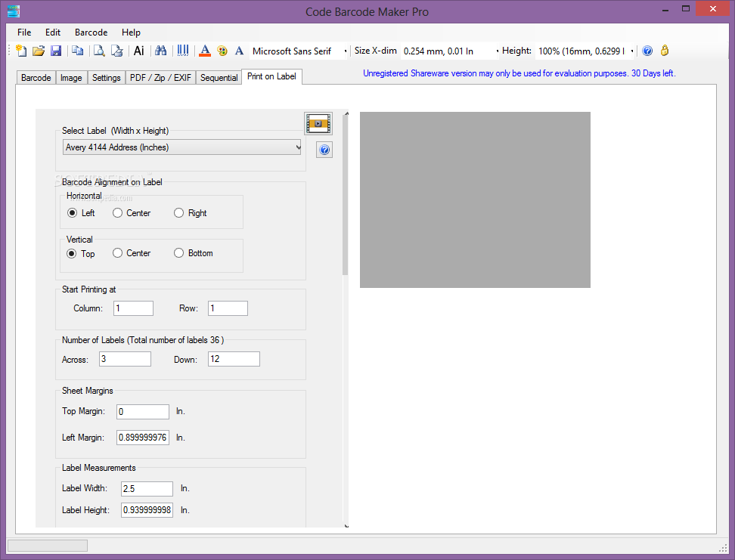Image resolution: width=735 pixels, height=560 pixels.
Task: Maximize the Code Barcode Maker Pro window
Action: point(686,9)
